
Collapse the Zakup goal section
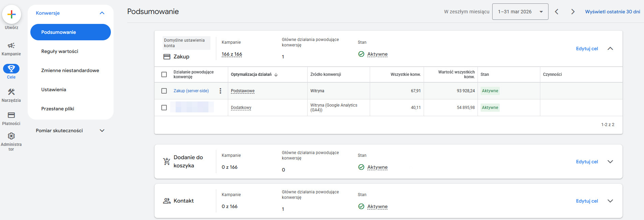[610, 49]
